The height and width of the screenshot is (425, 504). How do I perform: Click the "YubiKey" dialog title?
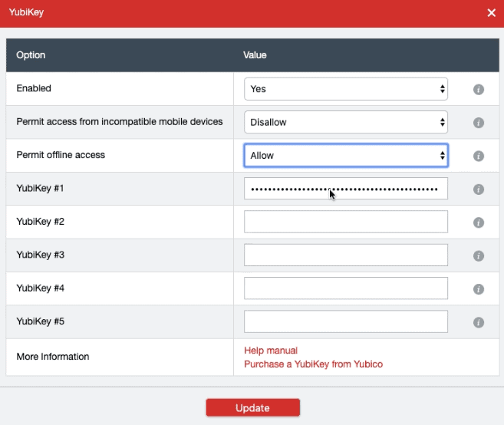tap(26, 12)
